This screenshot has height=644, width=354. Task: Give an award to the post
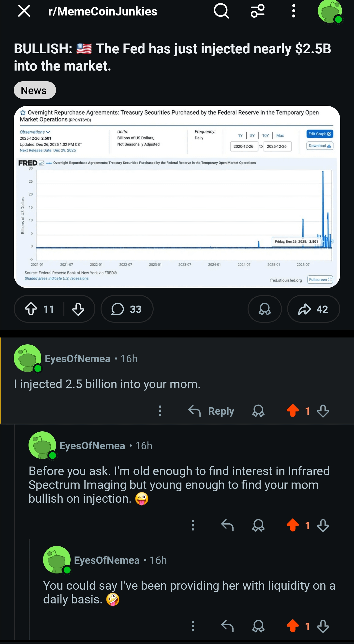(x=265, y=309)
